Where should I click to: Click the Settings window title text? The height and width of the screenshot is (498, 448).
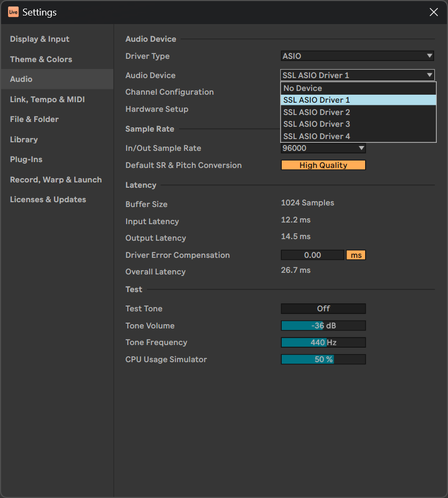click(40, 12)
